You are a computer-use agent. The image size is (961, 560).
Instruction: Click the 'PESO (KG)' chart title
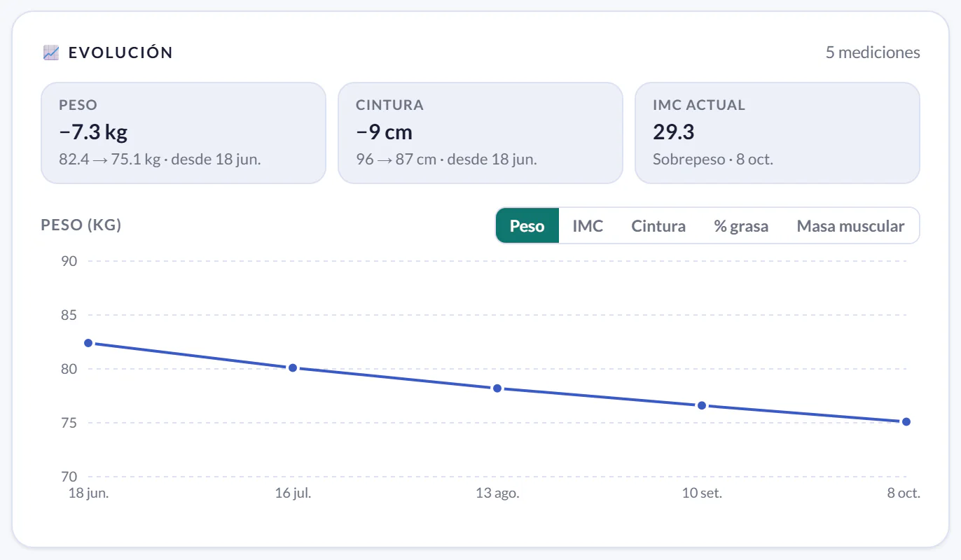[x=81, y=225]
